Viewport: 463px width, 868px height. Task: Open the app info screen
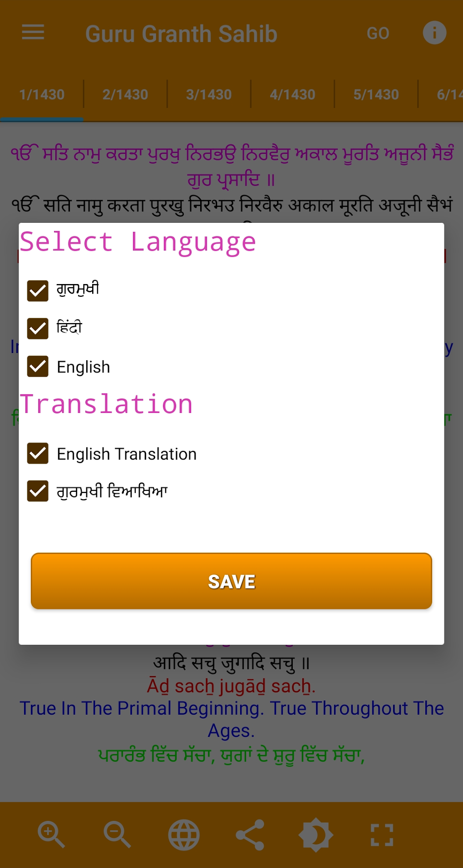tap(433, 33)
